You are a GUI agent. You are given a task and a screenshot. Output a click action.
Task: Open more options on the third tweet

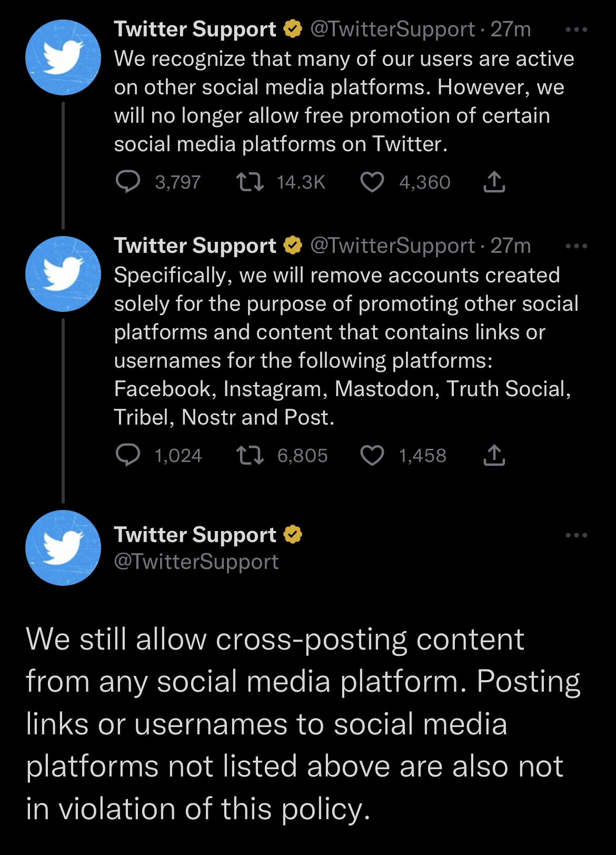tap(576, 535)
